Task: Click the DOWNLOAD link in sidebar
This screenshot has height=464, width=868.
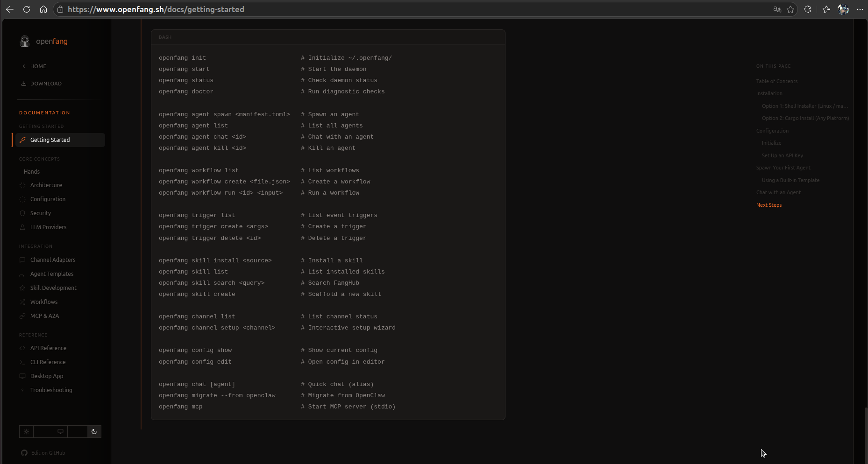Action: click(x=46, y=84)
